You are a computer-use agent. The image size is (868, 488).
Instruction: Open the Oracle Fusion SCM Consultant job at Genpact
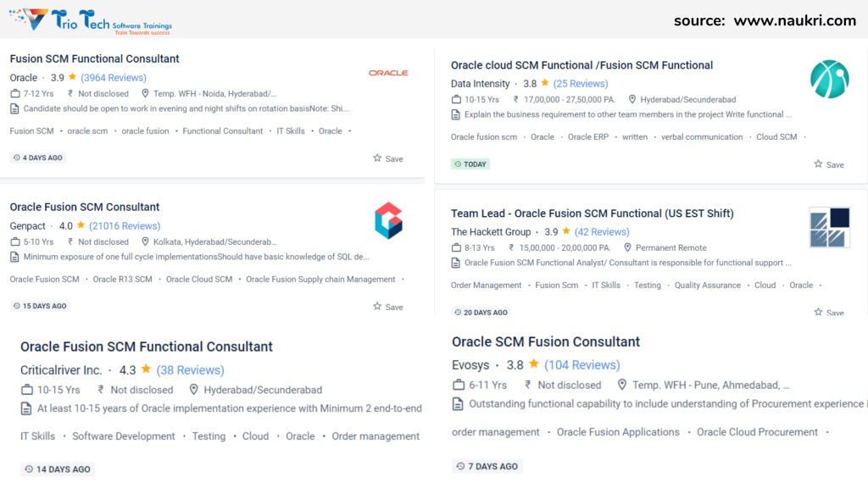(85, 207)
